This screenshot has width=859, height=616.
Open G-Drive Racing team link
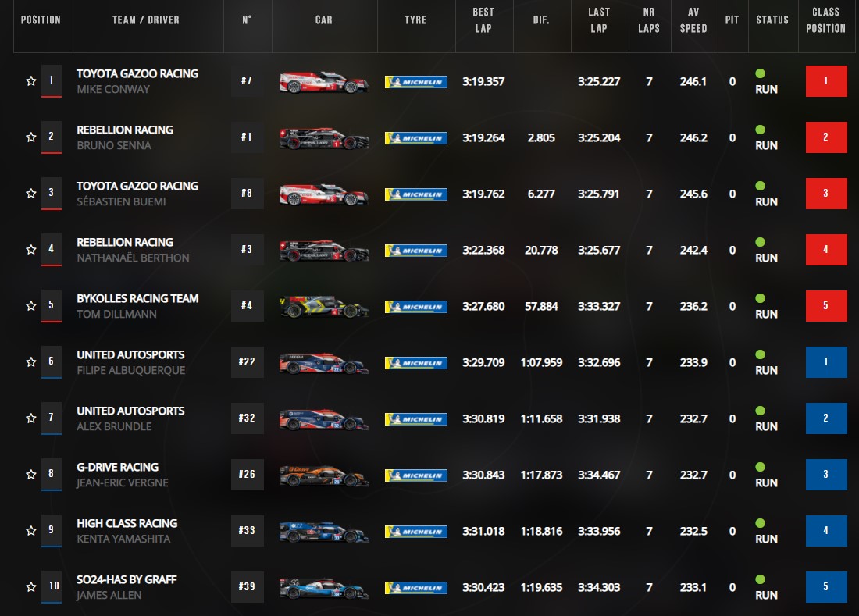(x=118, y=468)
